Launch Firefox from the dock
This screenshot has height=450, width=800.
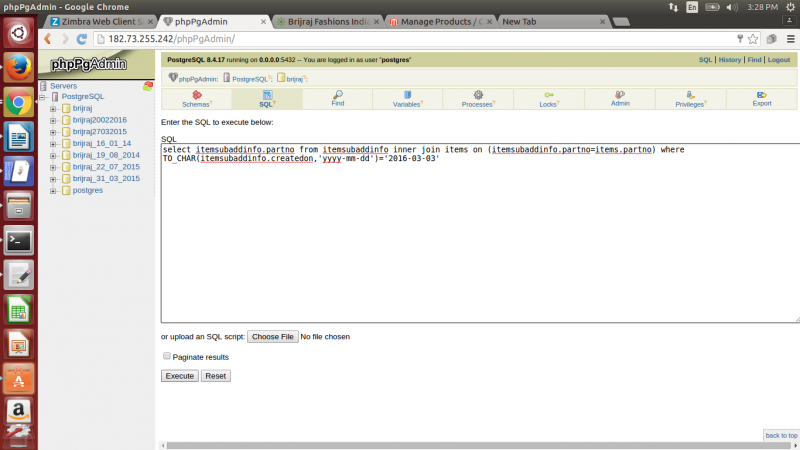19,67
